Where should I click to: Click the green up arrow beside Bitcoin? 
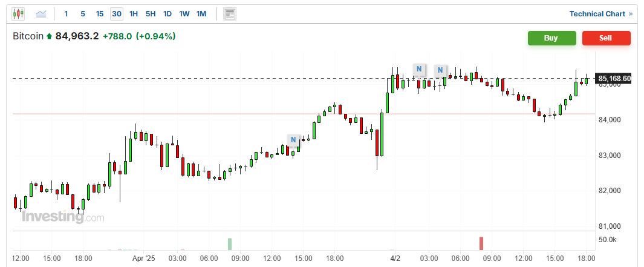50,37
